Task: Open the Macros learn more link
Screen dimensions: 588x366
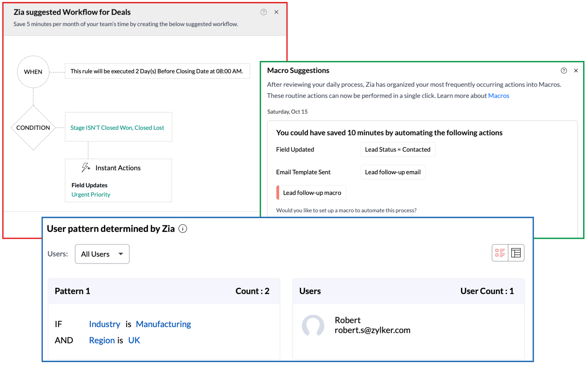Action: [x=499, y=95]
